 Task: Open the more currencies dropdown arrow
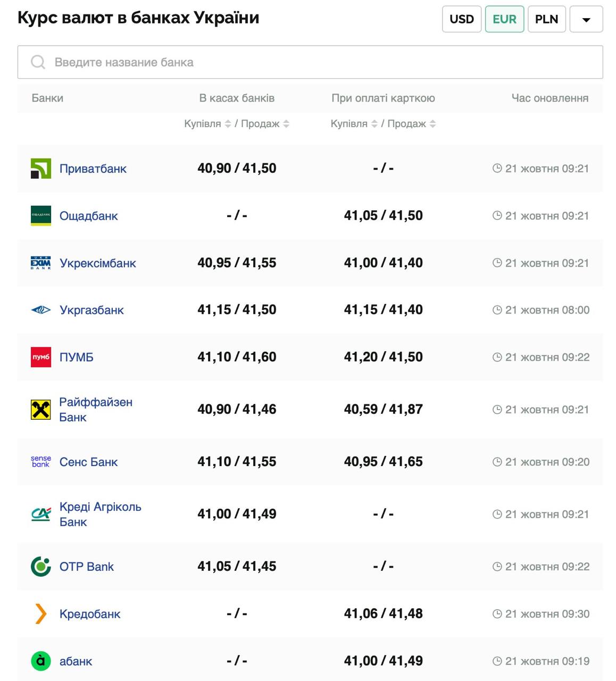pyautogui.click(x=586, y=19)
